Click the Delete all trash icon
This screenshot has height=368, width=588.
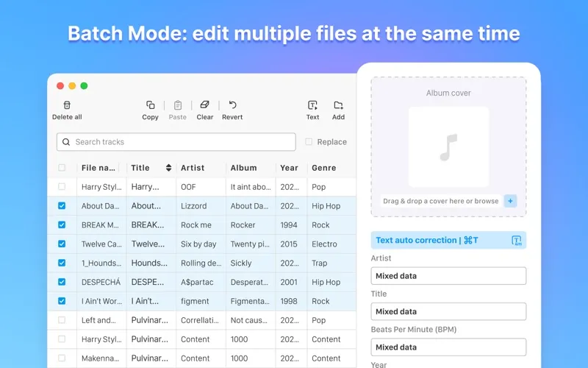click(x=67, y=105)
